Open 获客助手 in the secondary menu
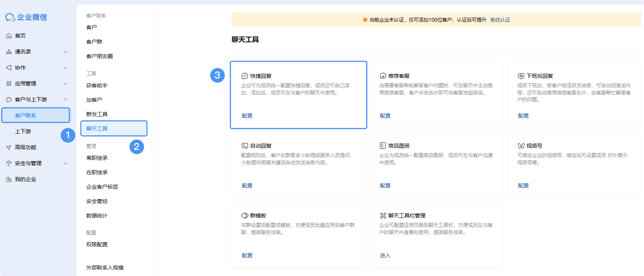This screenshot has width=644, height=276. pos(97,86)
